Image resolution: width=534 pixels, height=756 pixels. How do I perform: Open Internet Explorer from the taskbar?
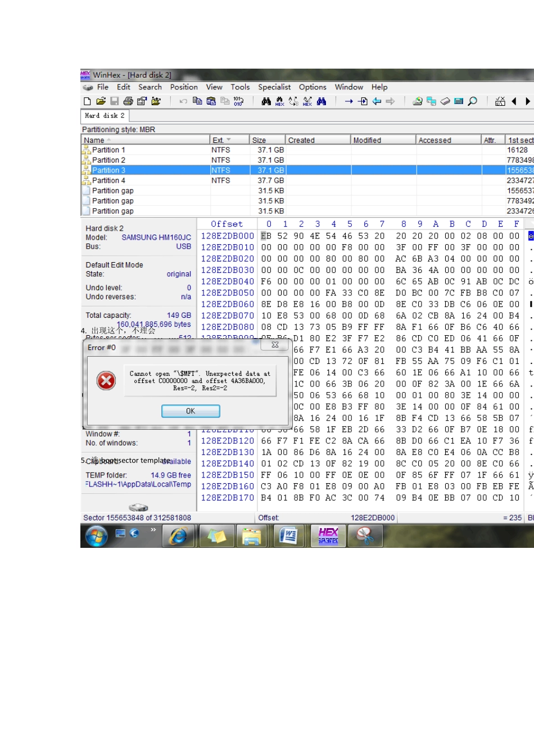point(178,536)
